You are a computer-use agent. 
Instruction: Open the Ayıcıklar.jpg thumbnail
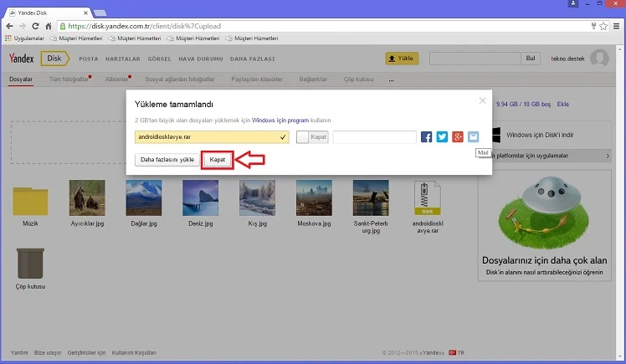pos(86,202)
